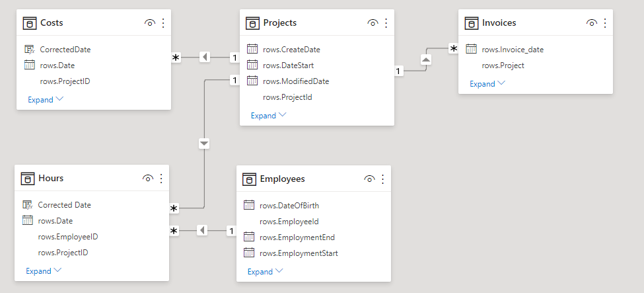Expand the Costs table fields
This screenshot has height=293, width=644.
pyautogui.click(x=46, y=100)
